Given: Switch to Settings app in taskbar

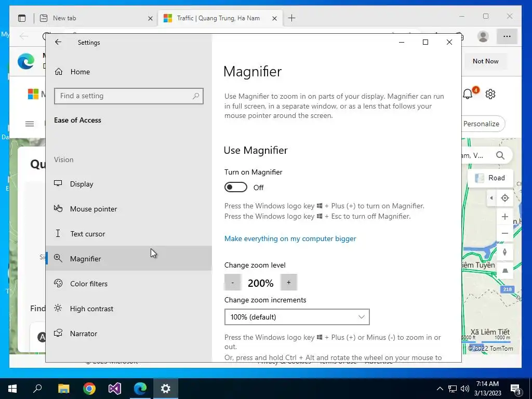Looking at the screenshot, I should [x=166, y=389].
